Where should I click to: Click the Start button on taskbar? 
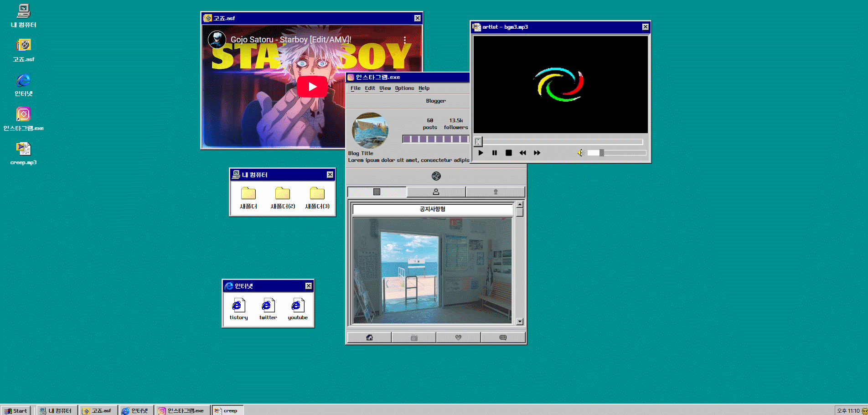[x=16, y=410]
